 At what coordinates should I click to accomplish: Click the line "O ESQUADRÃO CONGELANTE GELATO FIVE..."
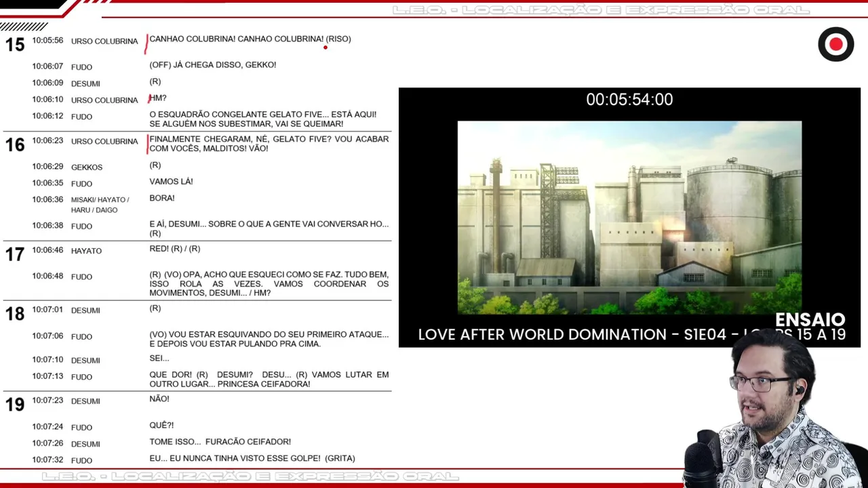[262, 119]
